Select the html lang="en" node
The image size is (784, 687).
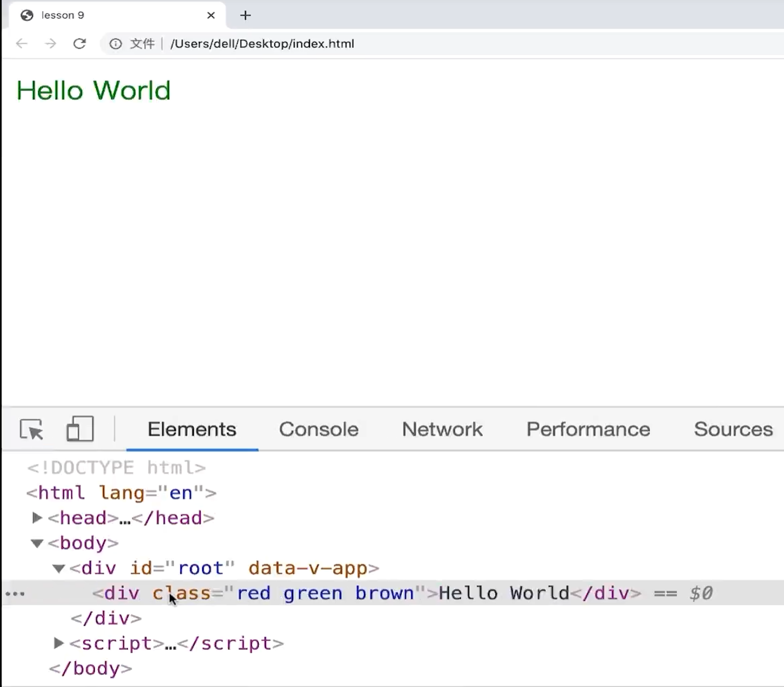[x=121, y=493]
